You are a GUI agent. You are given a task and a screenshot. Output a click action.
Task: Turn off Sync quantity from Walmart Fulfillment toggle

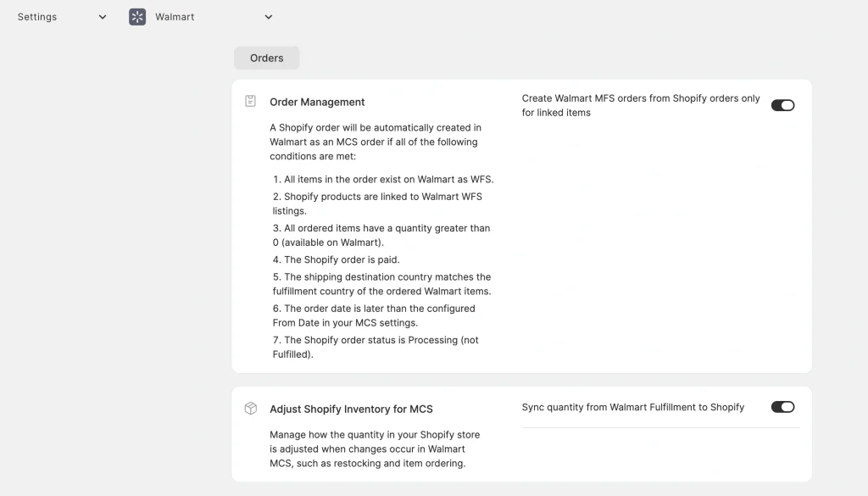pos(782,407)
